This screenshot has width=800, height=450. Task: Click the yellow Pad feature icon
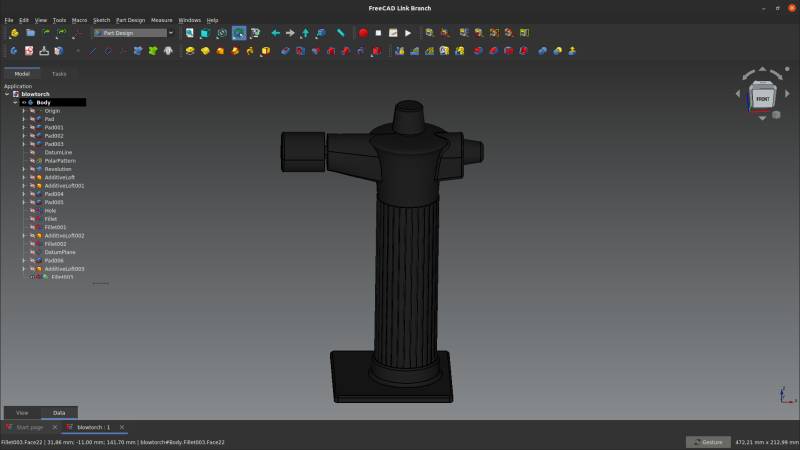[x=190, y=51]
